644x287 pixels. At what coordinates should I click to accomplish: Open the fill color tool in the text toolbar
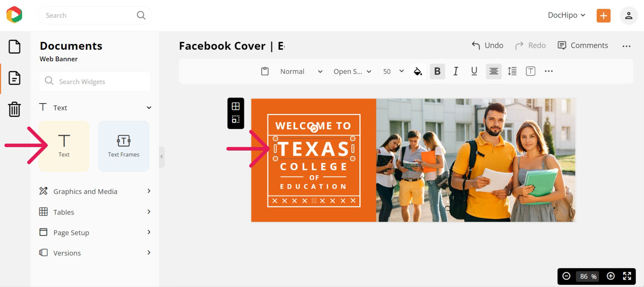point(418,71)
